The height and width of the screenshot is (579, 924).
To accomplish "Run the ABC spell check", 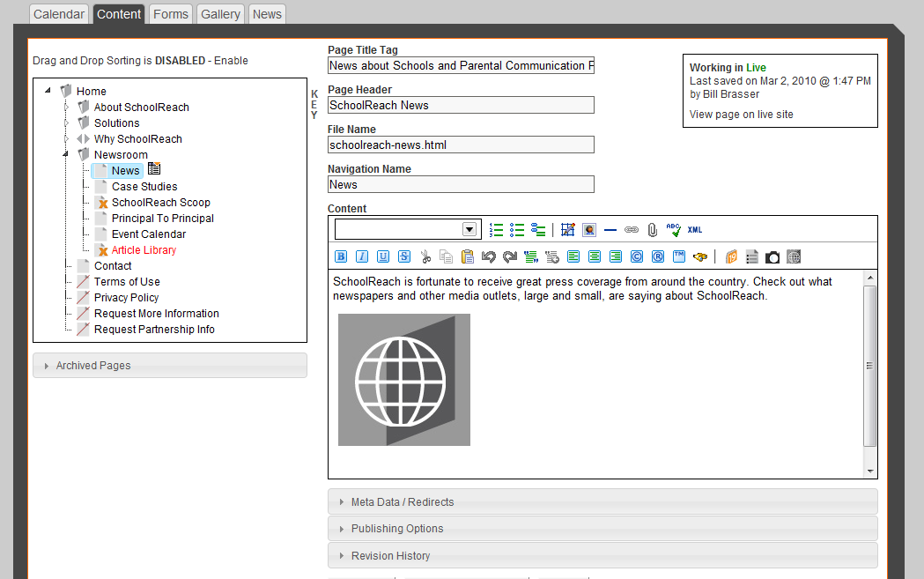I will [674, 230].
